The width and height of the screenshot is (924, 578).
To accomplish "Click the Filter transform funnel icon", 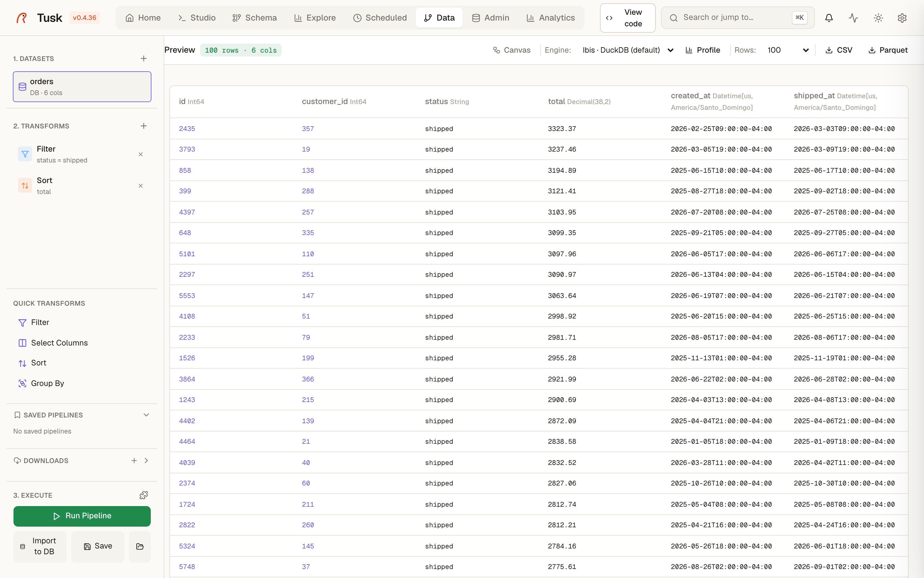I will 25,154.
